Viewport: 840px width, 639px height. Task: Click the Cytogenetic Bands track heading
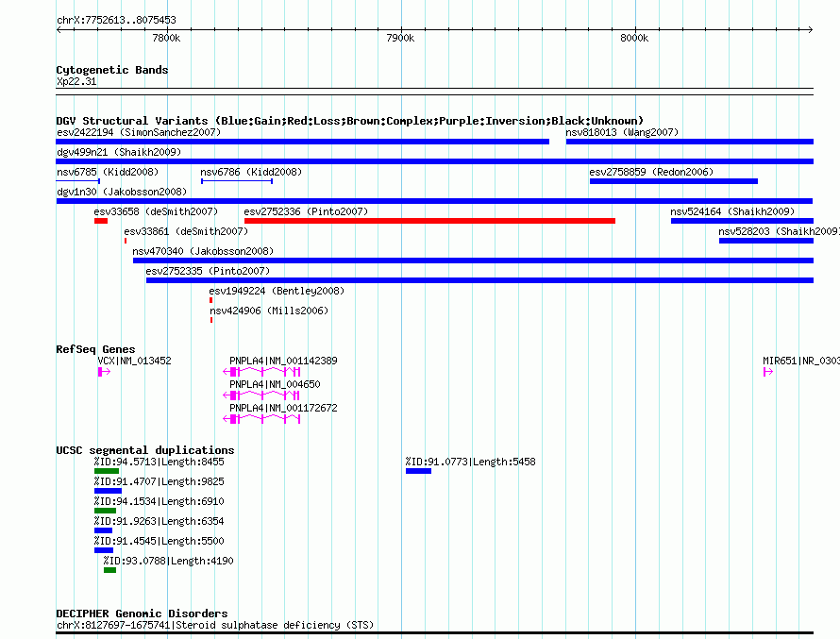(x=112, y=70)
